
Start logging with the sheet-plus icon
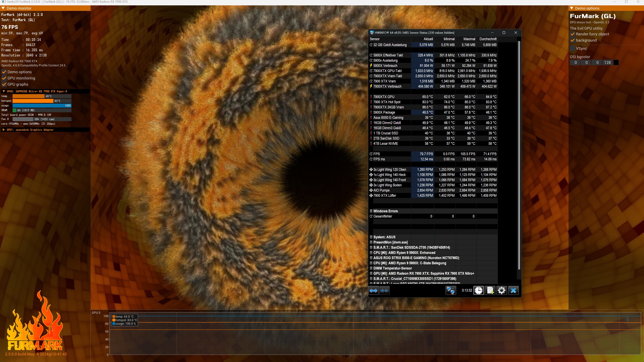(x=490, y=291)
